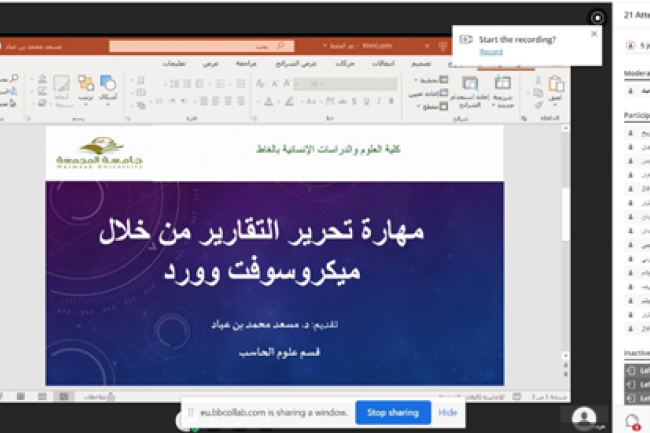Toggle Italic (I) formatting

[378, 101]
